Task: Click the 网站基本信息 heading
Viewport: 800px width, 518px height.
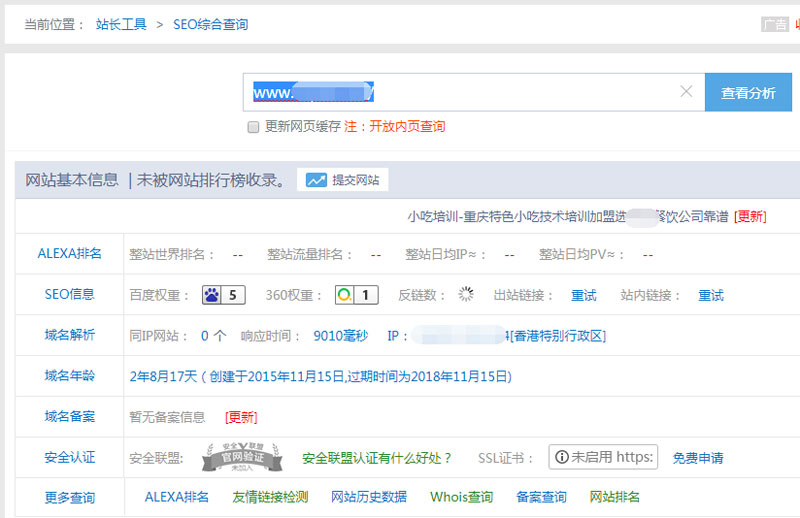Action: pos(71,180)
